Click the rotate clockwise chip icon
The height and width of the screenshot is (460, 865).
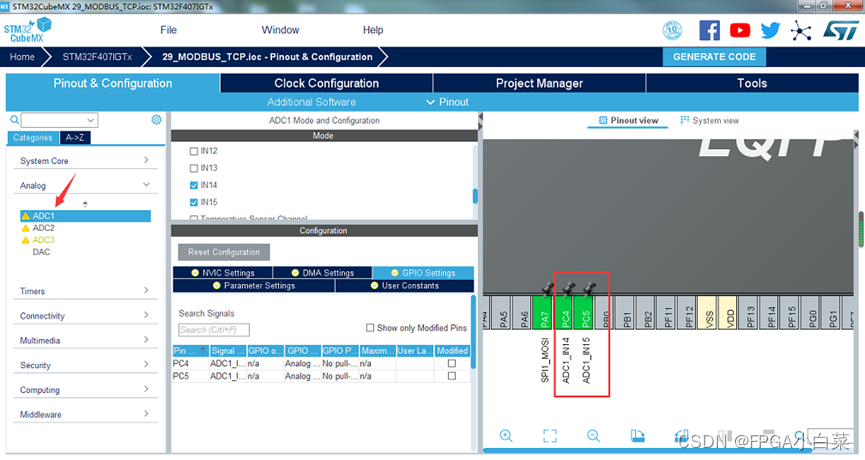(638, 436)
